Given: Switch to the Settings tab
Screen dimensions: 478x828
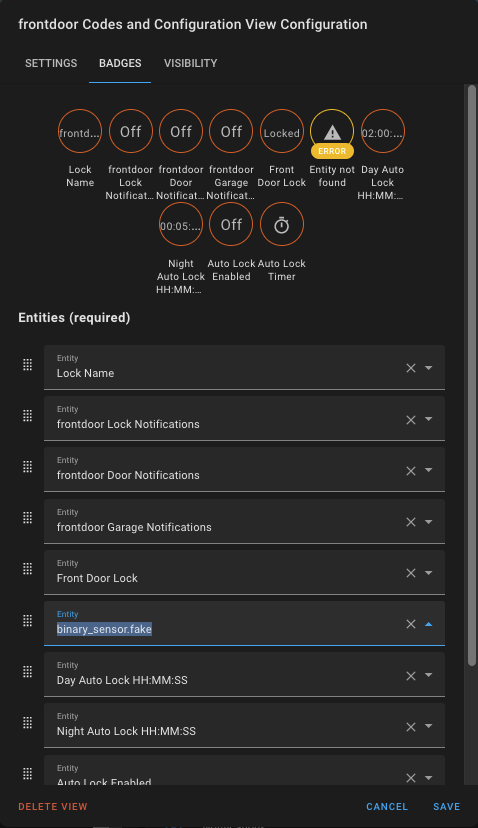Looking at the screenshot, I should click(x=51, y=63).
